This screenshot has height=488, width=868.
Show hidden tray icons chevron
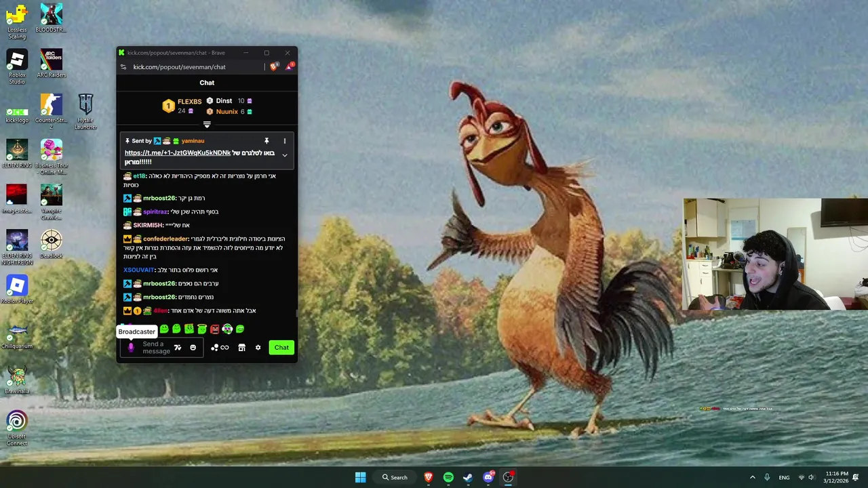(x=752, y=477)
